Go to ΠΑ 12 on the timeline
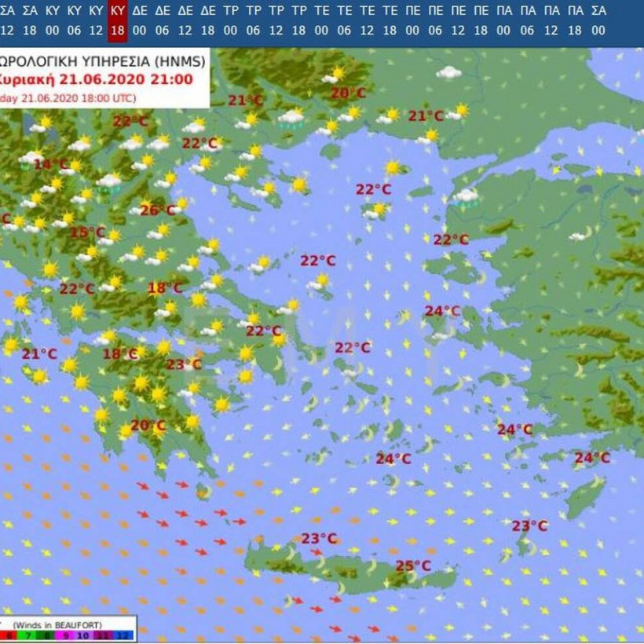 click(551, 20)
